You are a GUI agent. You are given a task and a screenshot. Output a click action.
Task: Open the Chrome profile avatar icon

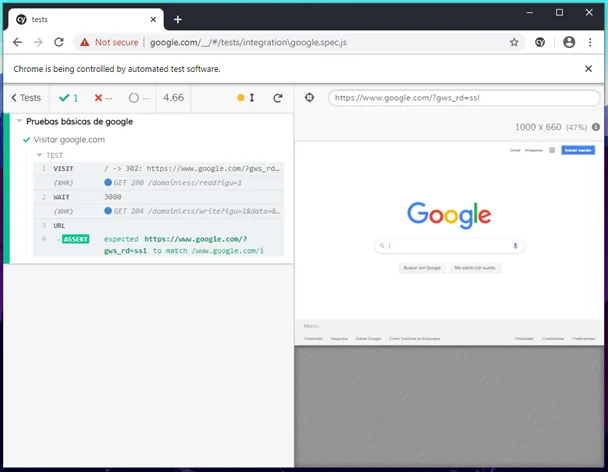tap(569, 42)
